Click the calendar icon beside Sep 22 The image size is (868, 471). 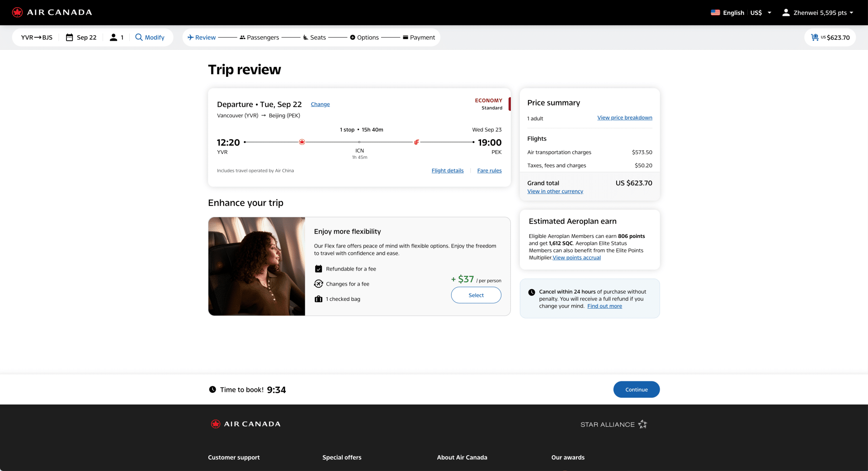pyautogui.click(x=70, y=38)
